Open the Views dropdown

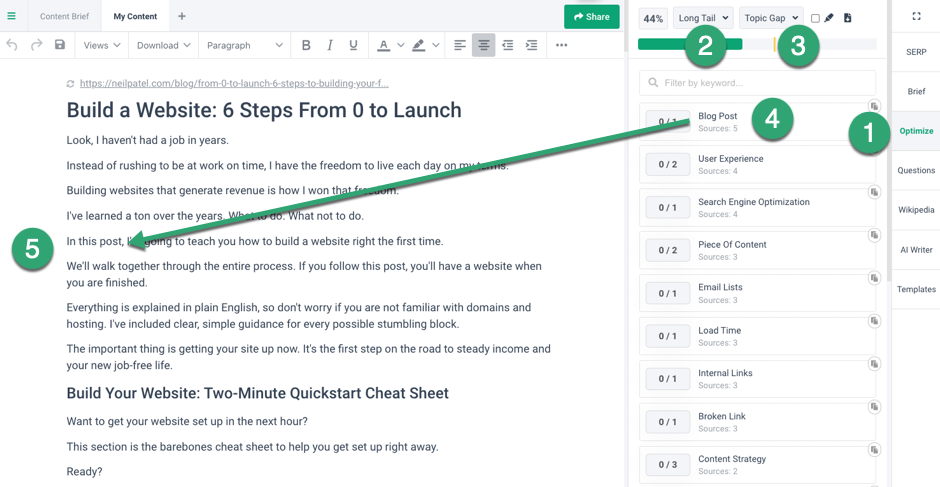102,45
